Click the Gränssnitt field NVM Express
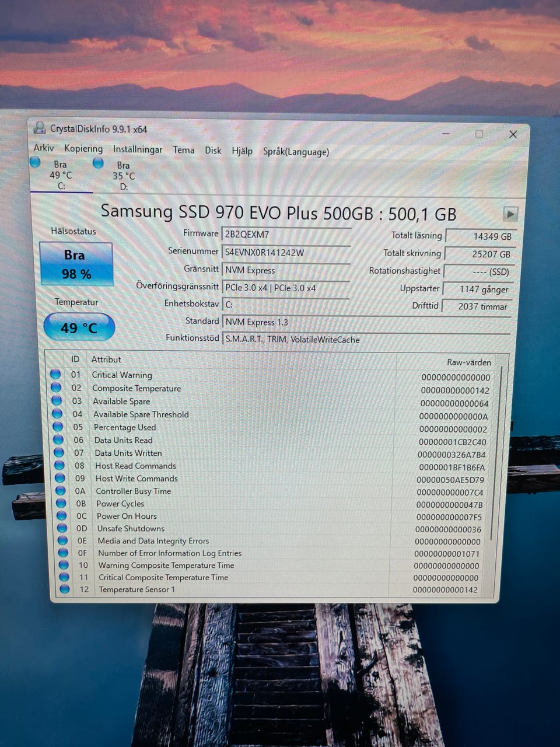 pos(286,270)
